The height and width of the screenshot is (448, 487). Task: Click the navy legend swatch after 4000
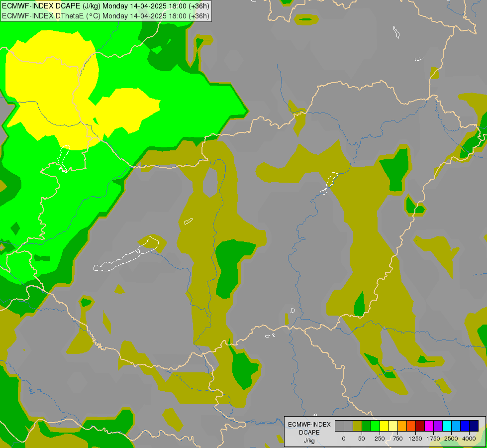(474, 426)
